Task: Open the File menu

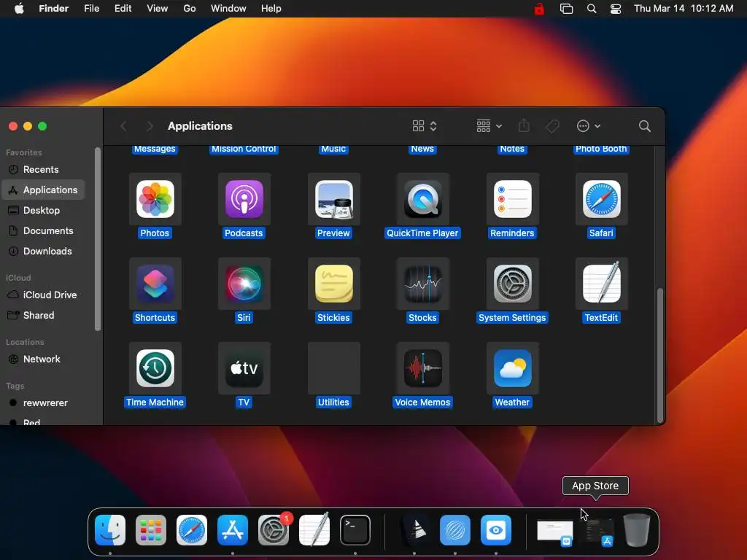Action: point(91,9)
